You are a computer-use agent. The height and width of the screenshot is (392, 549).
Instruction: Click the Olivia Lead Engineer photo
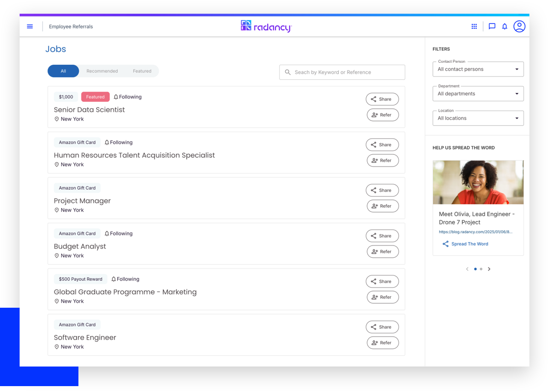pos(478,182)
